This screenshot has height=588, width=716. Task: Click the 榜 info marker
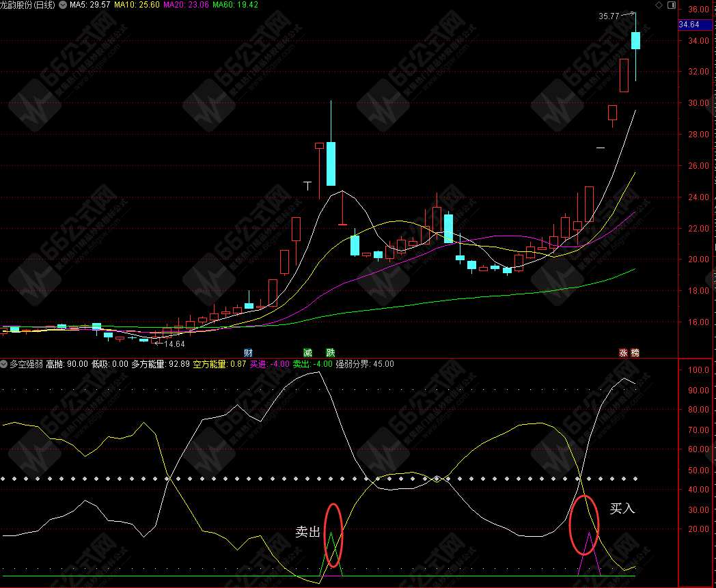click(635, 352)
